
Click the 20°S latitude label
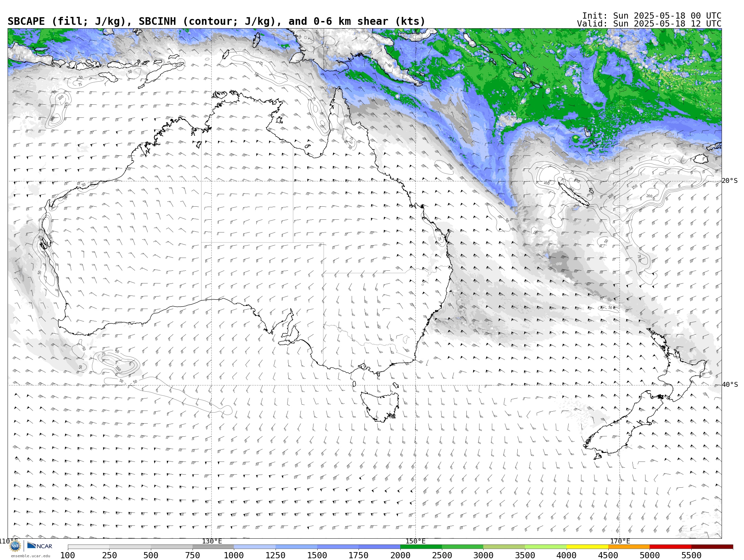pos(730,181)
